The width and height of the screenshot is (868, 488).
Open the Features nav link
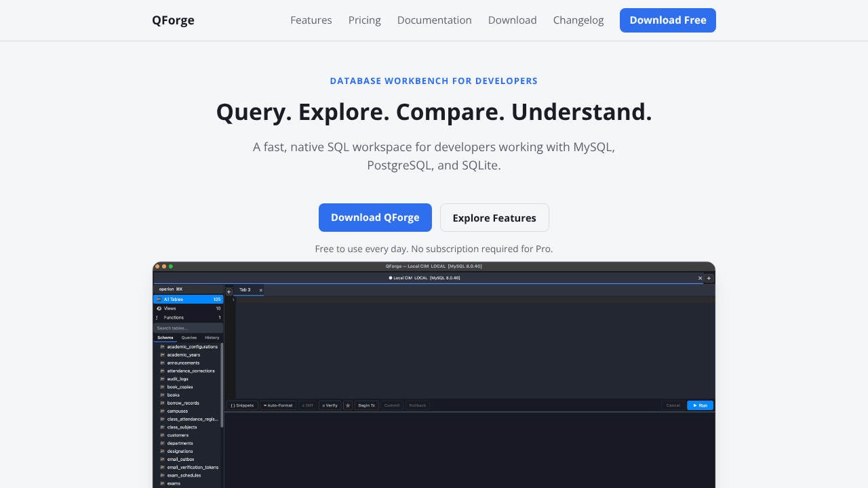[311, 20]
